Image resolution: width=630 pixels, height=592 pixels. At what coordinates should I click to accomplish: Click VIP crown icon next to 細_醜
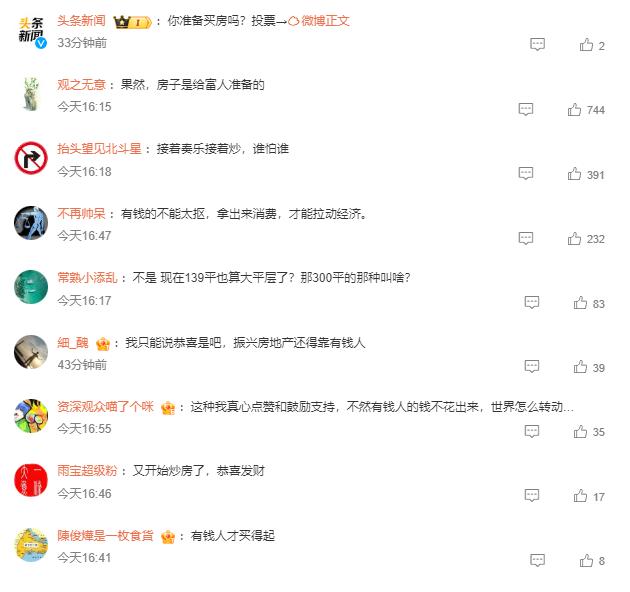[x=103, y=344]
